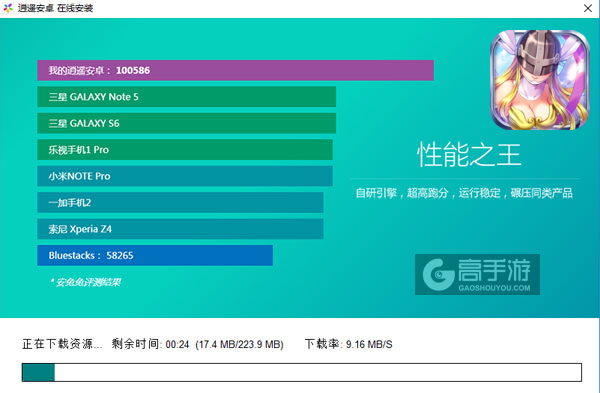Select the 三星 GALAXY Note 5 bar
The height and width of the screenshot is (393, 600).
click(x=186, y=97)
